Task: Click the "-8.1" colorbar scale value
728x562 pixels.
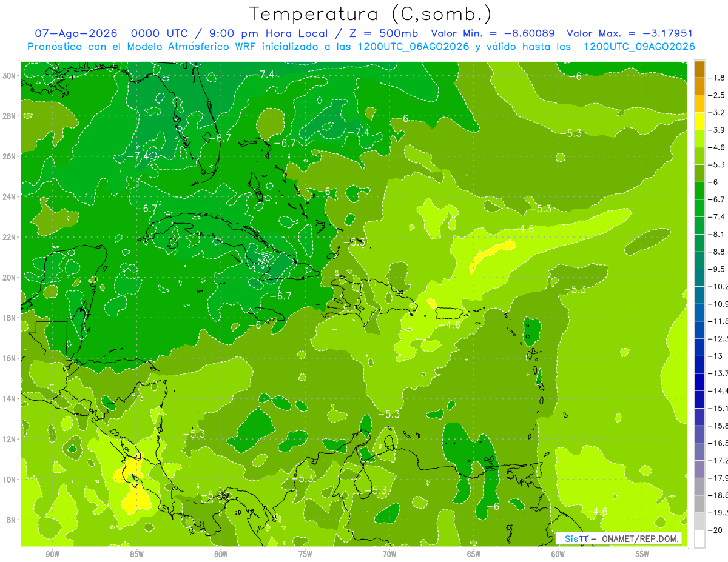Action: pyautogui.click(x=717, y=234)
